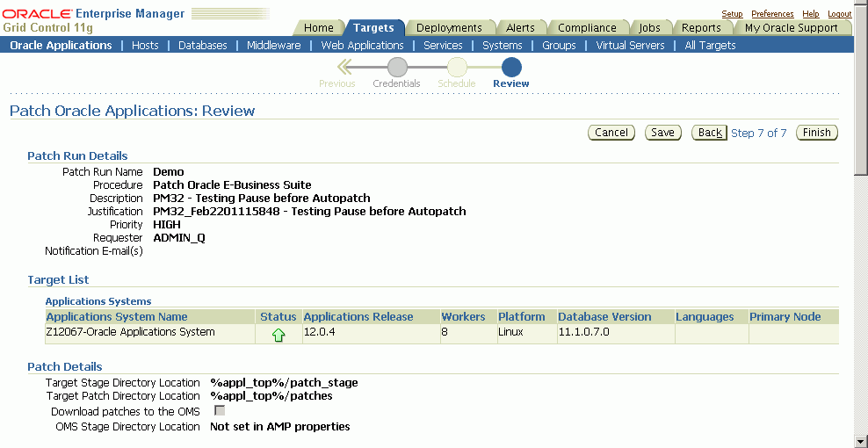Open My Oracle Support tab
The width and height of the screenshot is (868, 448).
pos(791,28)
